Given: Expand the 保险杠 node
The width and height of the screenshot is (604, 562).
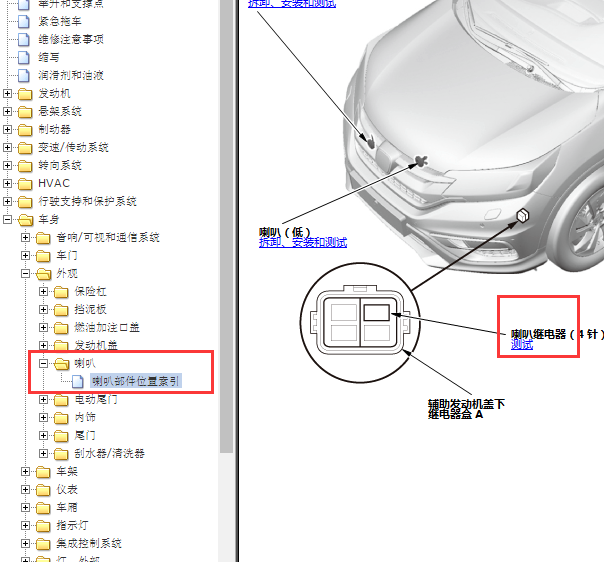Looking at the screenshot, I should click(x=44, y=291).
